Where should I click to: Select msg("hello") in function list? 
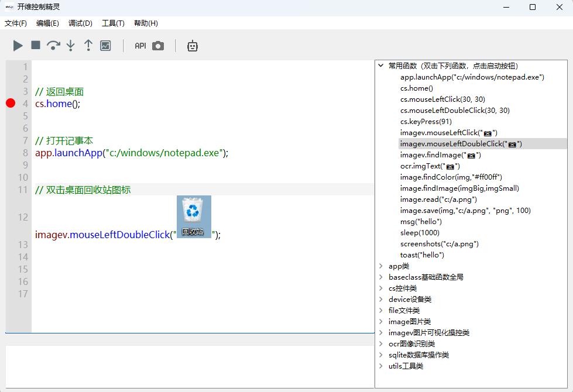coord(421,221)
